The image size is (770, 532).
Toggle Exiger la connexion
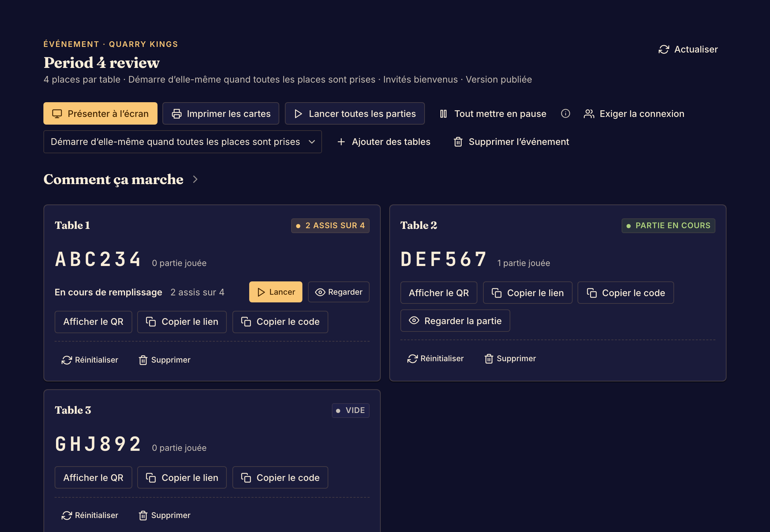(634, 113)
